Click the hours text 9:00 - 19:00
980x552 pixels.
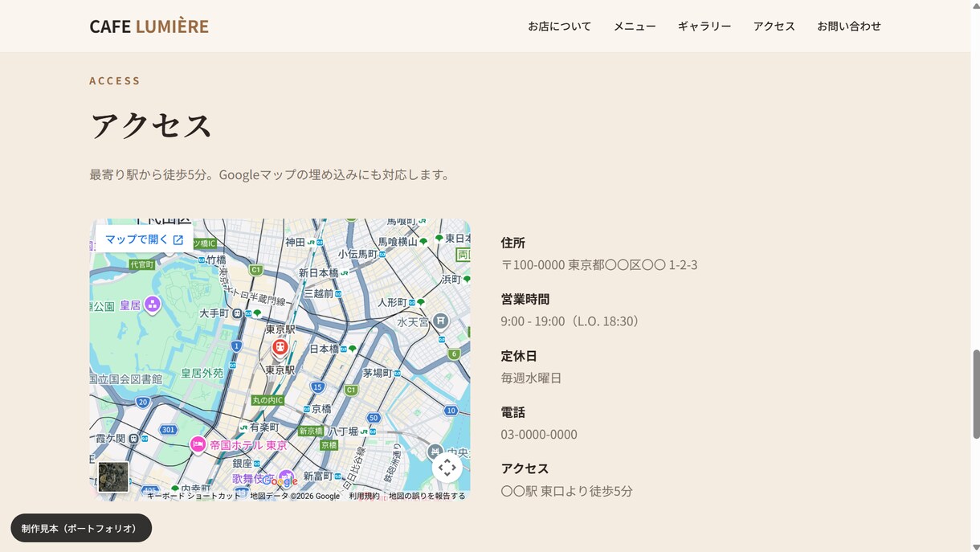coord(533,321)
